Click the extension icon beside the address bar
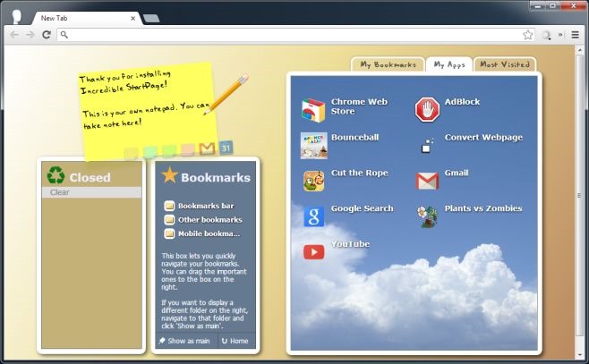Image resolution: width=589 pixels, height=364 pixels. coord(546,35)
